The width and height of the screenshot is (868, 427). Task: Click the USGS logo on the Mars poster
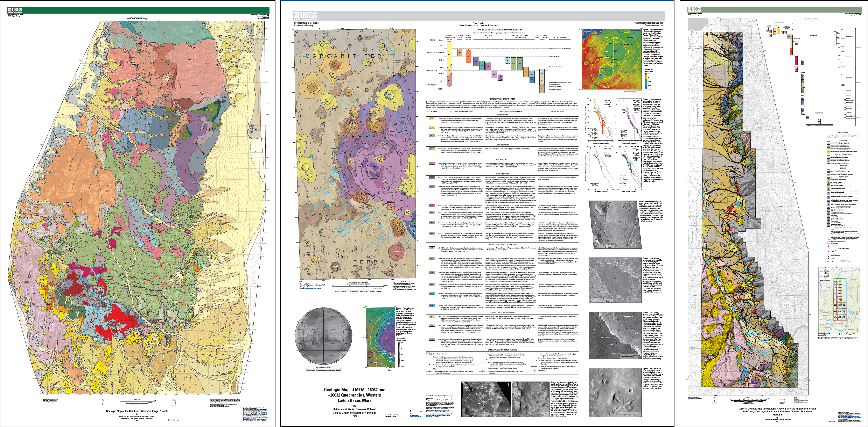306,16
